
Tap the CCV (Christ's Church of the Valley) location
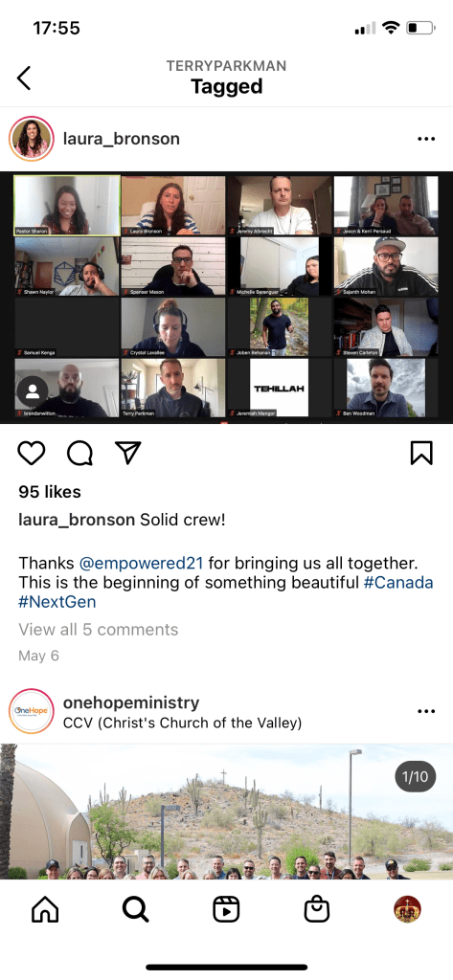coord(183,724)
